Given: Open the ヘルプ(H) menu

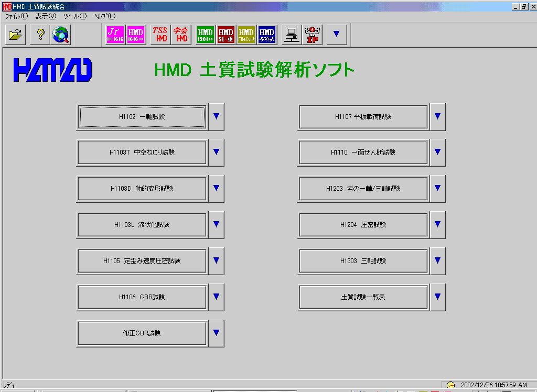Looking at the screenshot, I should click(105, 16).
